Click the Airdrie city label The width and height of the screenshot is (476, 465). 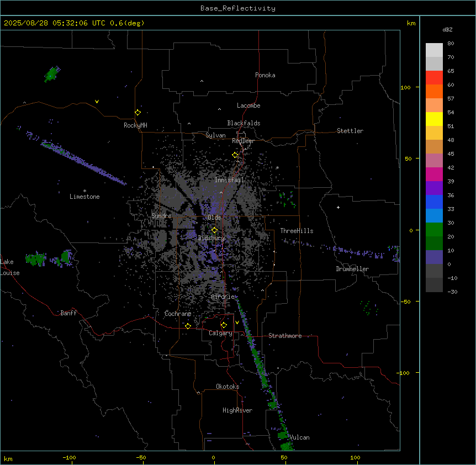click(223, 297)
